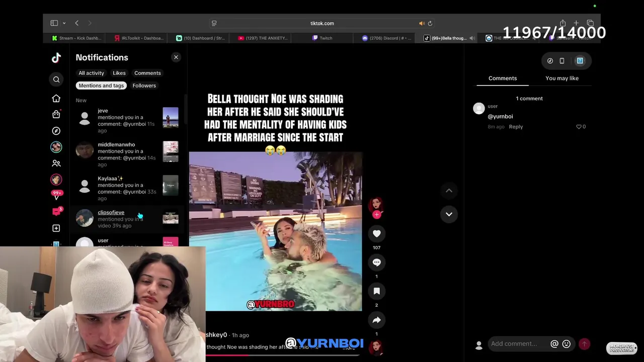The height and width of the screenshot is (362, 644).
Task: Switch to the Comments tab
Action: (503, 78)
